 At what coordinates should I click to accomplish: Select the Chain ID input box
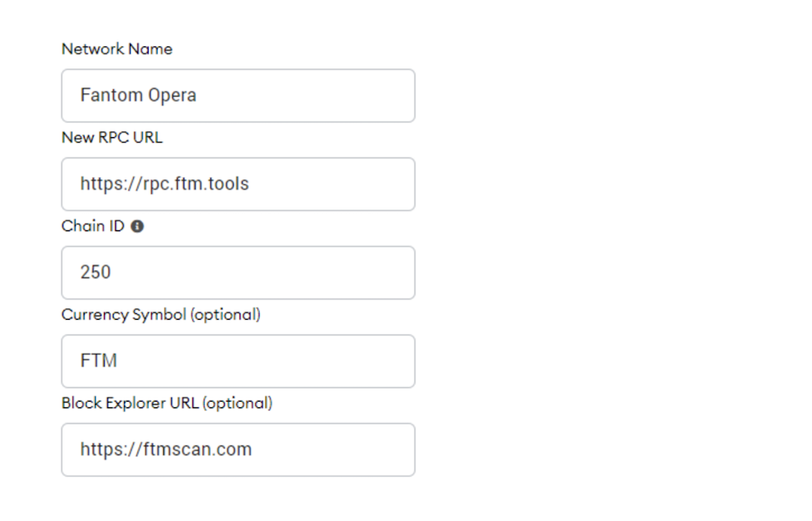(238, 273)
